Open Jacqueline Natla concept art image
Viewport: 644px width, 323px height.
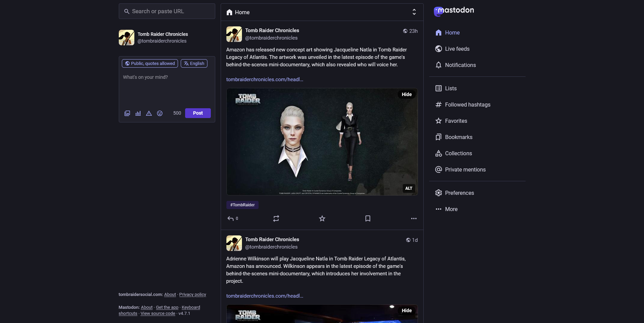coord(322,142)
